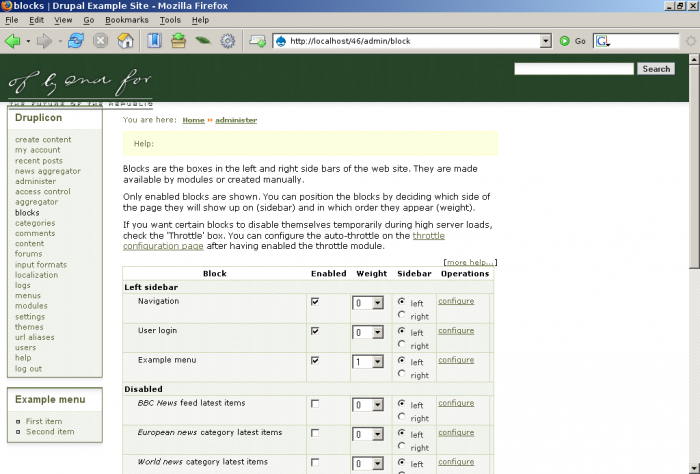This screenshot has width=700, height=474.
Task: Expand the address bar URL dropdown
Action: 546,41
